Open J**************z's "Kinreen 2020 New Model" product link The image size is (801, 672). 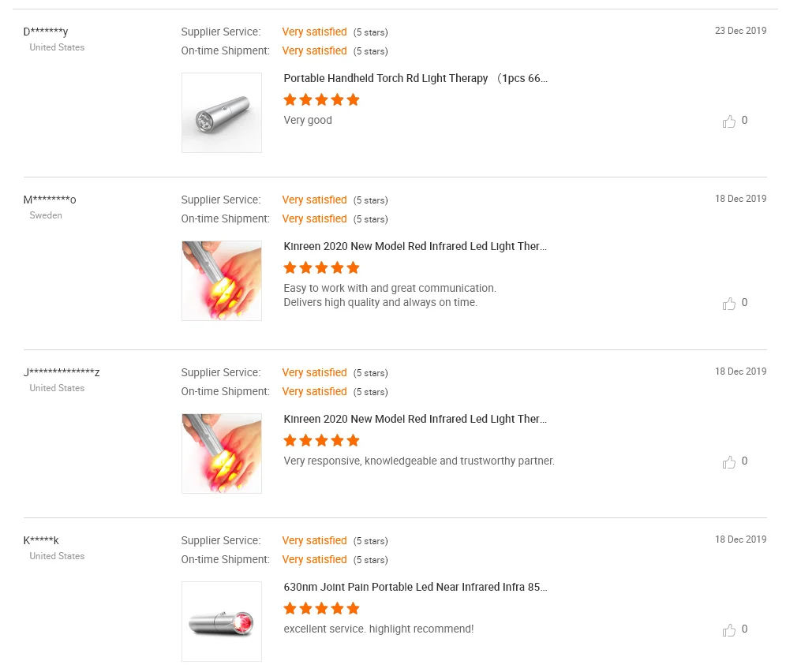[x=415, y=420]
